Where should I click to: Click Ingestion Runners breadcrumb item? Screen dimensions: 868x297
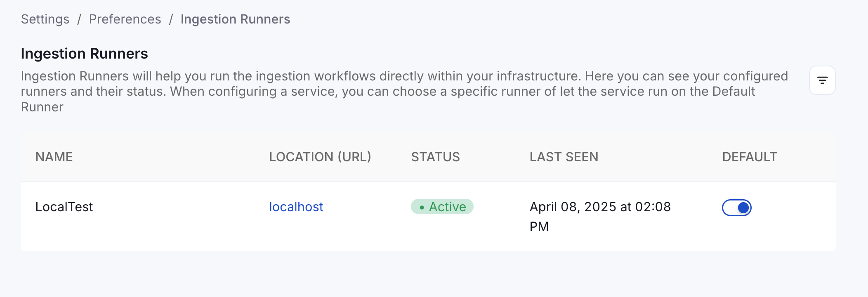[235, 19]
